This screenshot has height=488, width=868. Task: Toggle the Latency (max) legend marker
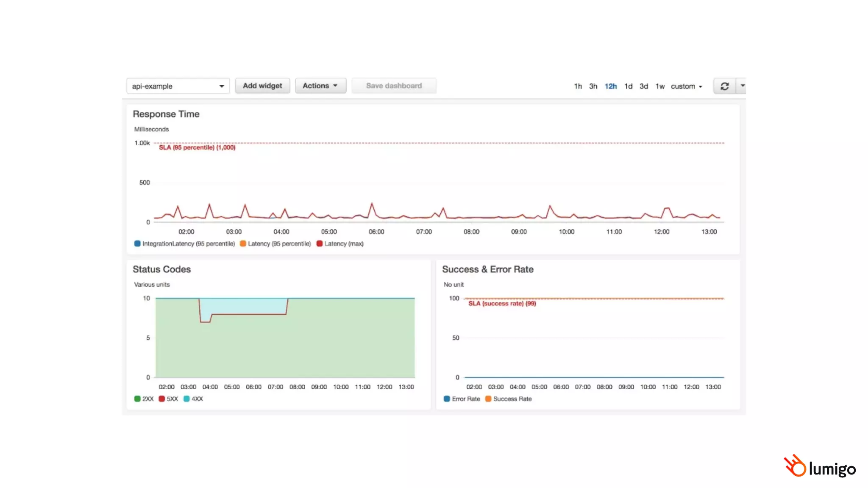[320, 244]
